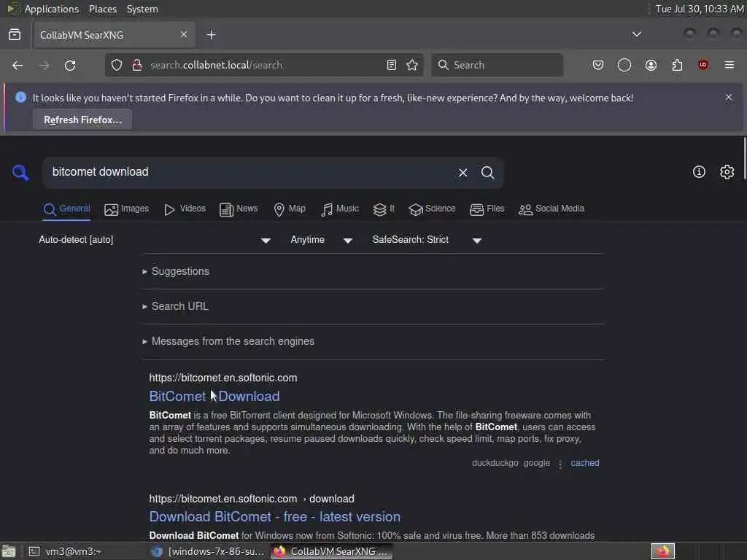Open the Firefox View icon beside tabs
The image size is (747, 560).
click(x=15, y=35)
